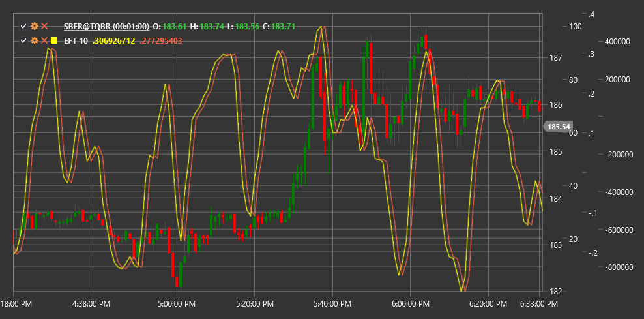Viewport: 644px width, 319px height.
Task: Uncheck the EFT 10 indicator checkbox
Action: click(23, 40)
